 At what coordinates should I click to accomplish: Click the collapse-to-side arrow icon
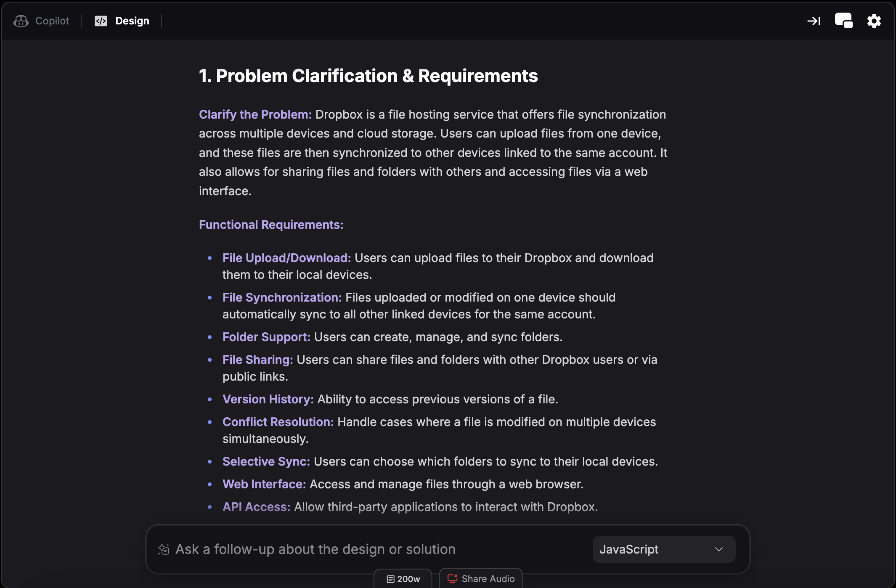point(814,21)
